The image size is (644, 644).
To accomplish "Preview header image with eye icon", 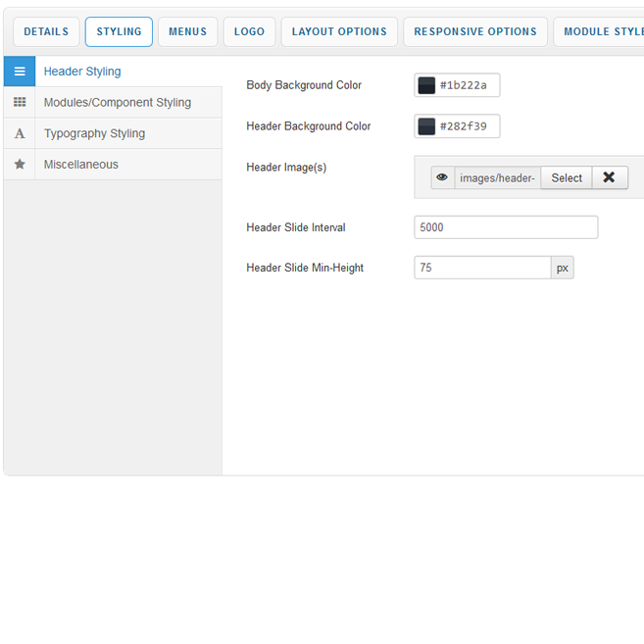I will tap(442, 177).
